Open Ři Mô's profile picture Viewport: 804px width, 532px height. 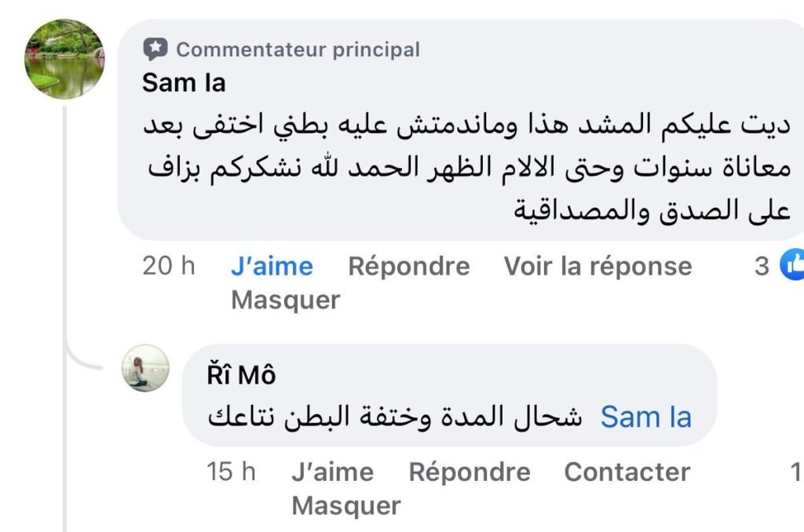(x=145, y=367)
